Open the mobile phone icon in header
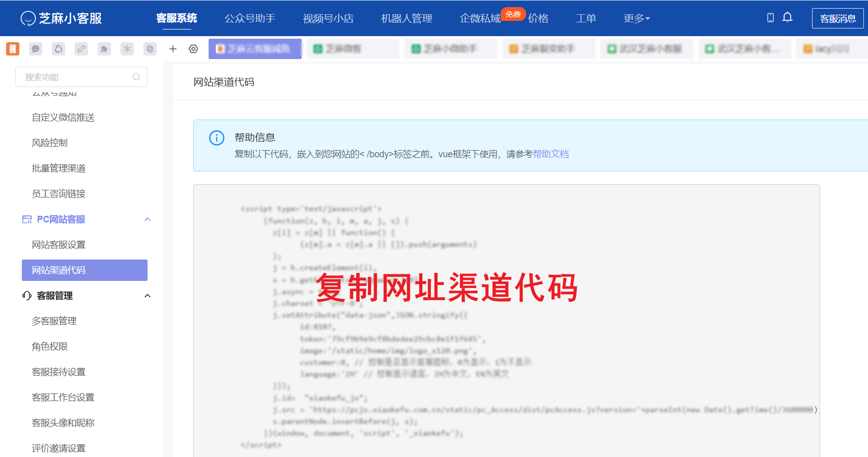The width and height of the screenshot is (868, 457). point(770,18)
